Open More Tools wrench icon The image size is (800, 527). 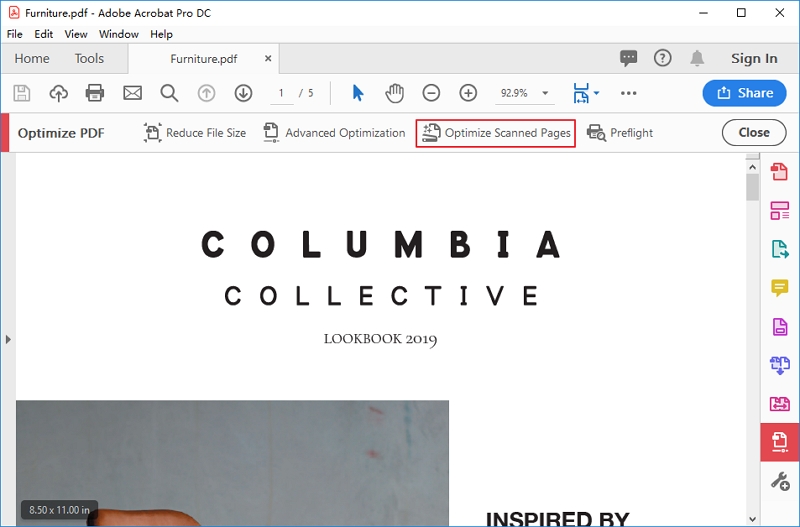point(780,481)
